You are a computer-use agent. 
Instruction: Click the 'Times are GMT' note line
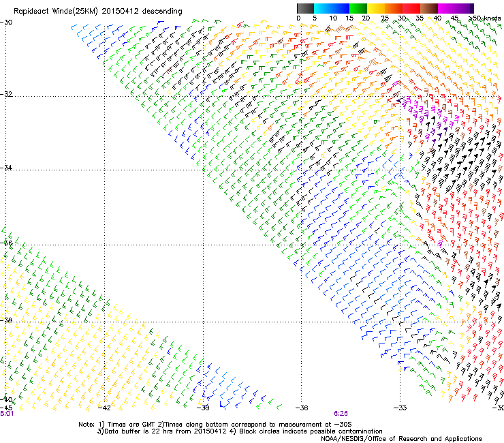[x=215, y=425]
